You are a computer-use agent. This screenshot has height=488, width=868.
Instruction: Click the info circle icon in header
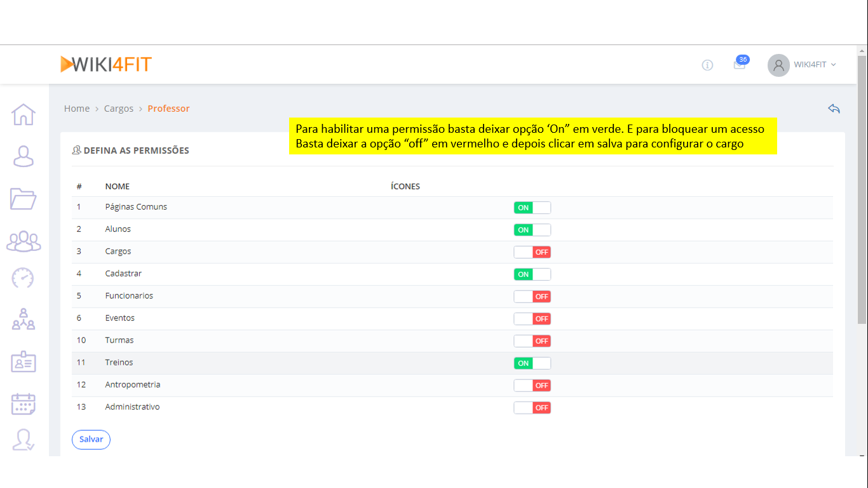click(x=707, y=65)
